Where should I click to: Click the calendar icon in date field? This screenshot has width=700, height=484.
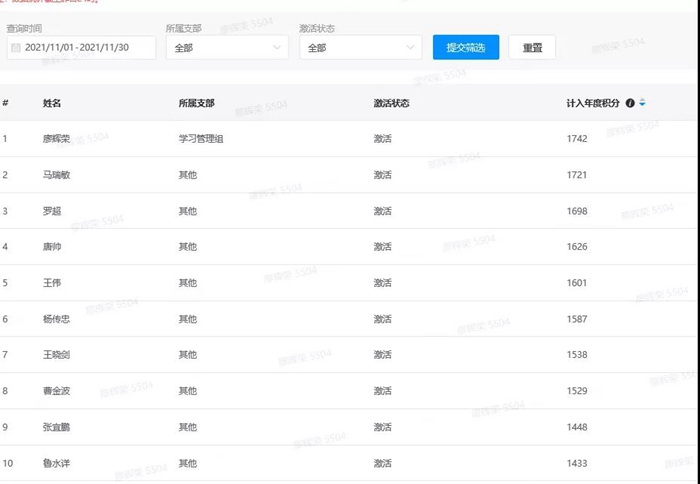(15, 48)
